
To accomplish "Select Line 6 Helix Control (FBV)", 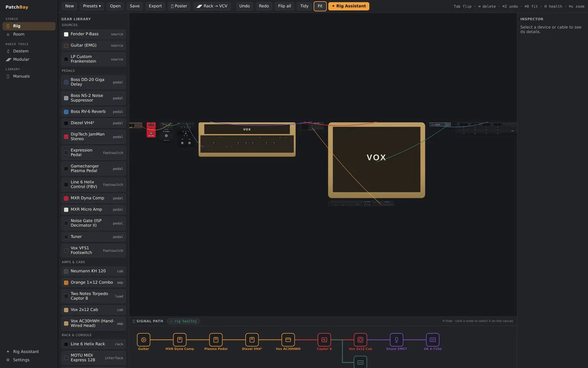I will (94, 184).
